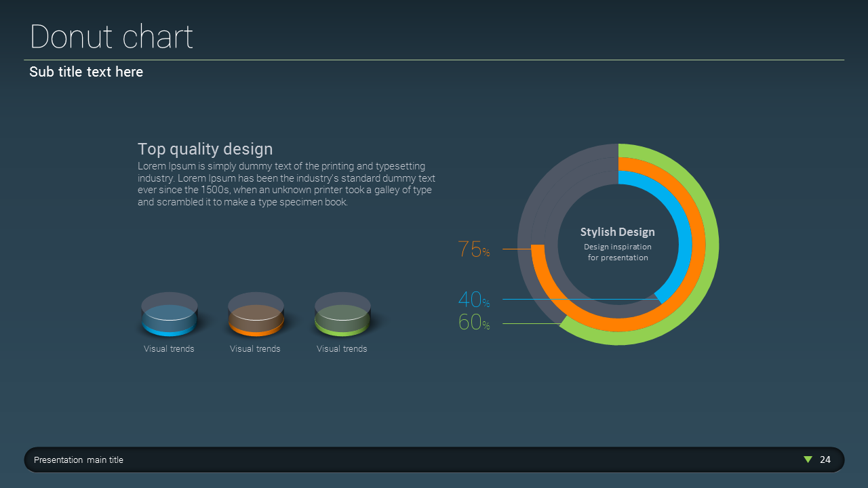Screen dimensions: 868x488
Task: Click "Visual trends" under the blue cylinder
Action: (x=169, y=349)
